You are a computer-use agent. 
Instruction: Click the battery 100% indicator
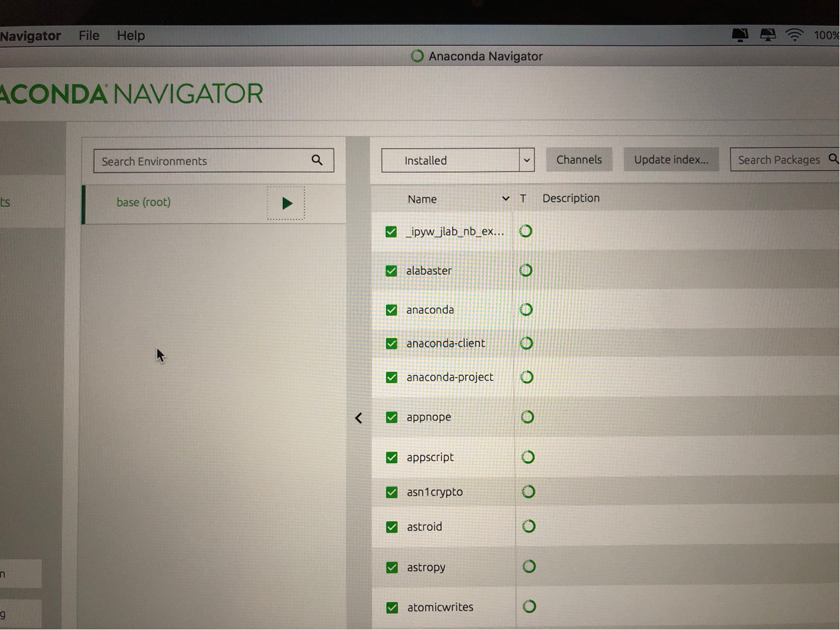826,35
